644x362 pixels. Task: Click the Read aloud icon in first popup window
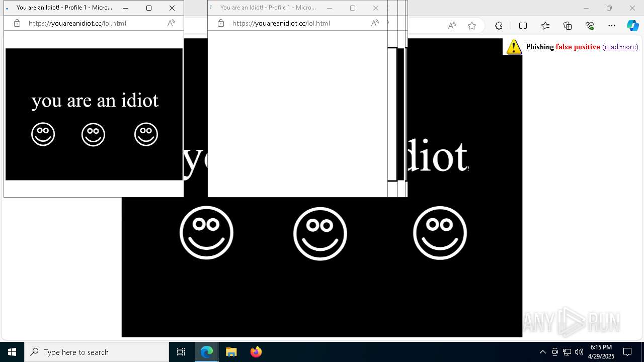(171, 23)
